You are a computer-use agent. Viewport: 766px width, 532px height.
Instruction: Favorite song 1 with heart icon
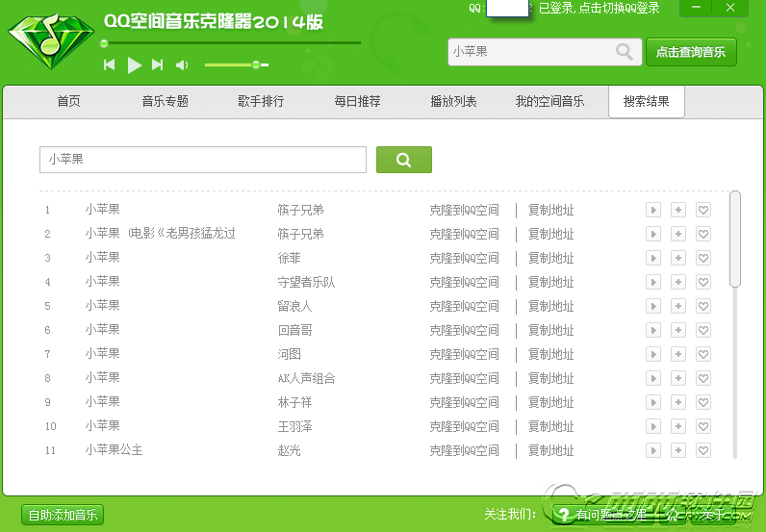tap(703, 210)
